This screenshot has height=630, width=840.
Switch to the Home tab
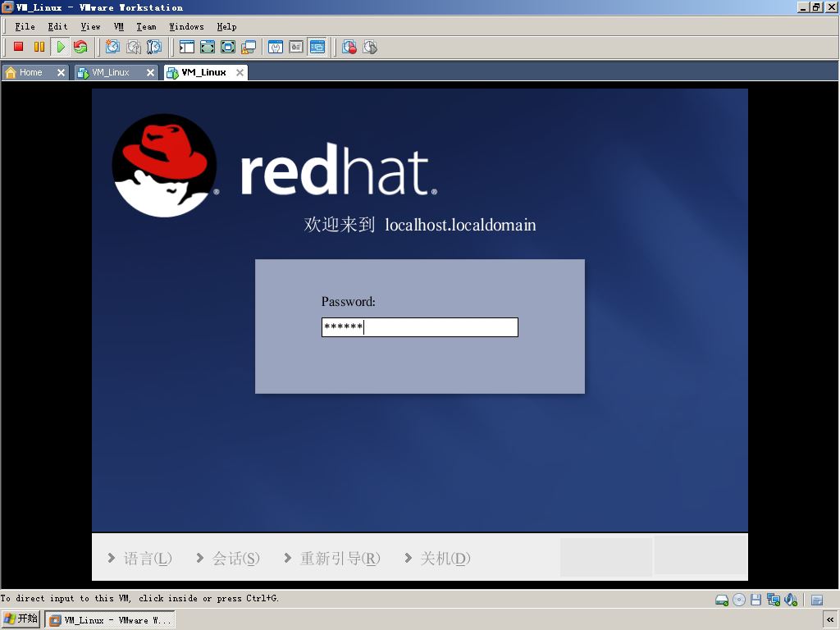(x=30, y=72)
